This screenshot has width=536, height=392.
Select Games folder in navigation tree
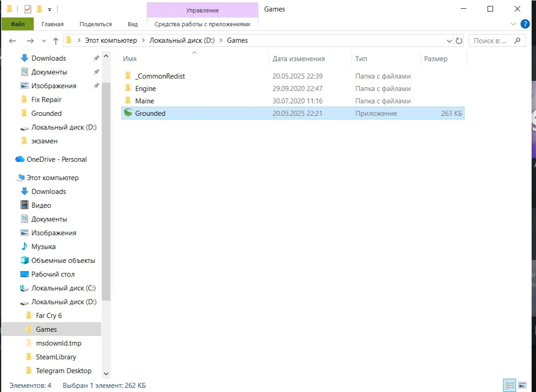(x=46, y=329)
